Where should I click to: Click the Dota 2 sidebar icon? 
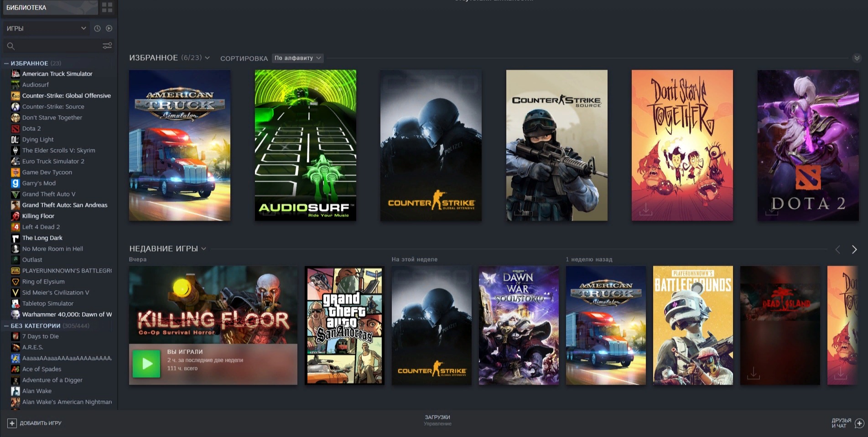[x=16, y=129]
